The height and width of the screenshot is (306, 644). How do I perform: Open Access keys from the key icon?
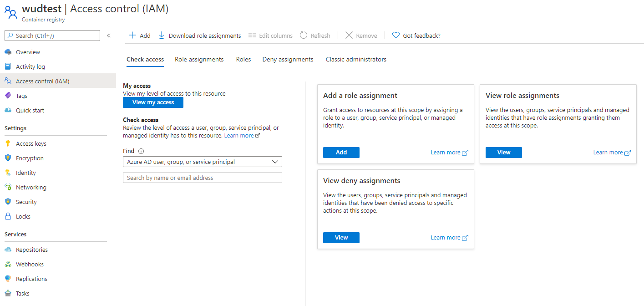coord(8,143)
